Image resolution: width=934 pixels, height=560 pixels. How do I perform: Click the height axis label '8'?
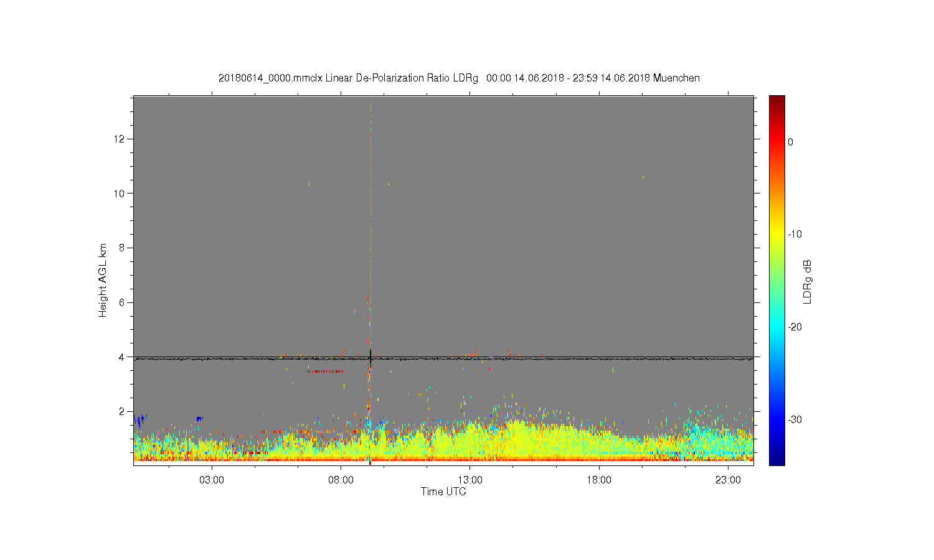point(122,248)
